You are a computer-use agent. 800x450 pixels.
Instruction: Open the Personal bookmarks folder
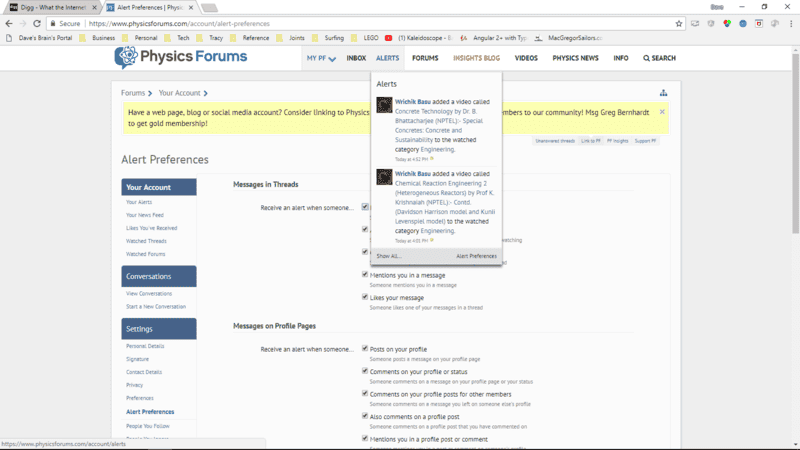click(x=140, y=38)
